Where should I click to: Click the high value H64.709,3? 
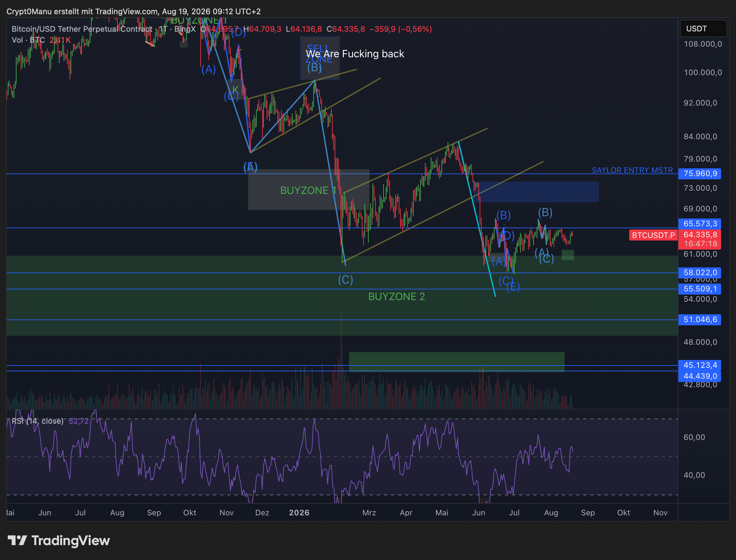[262, 29]
